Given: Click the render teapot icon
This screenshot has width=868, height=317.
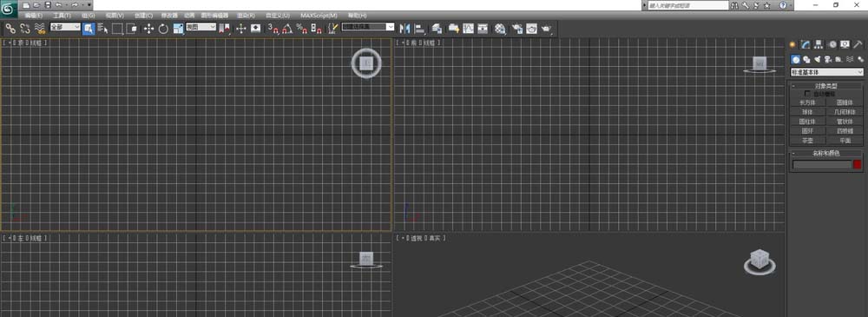Looking at the screenshot, I should pyautogui.click(x=546, y=29).
